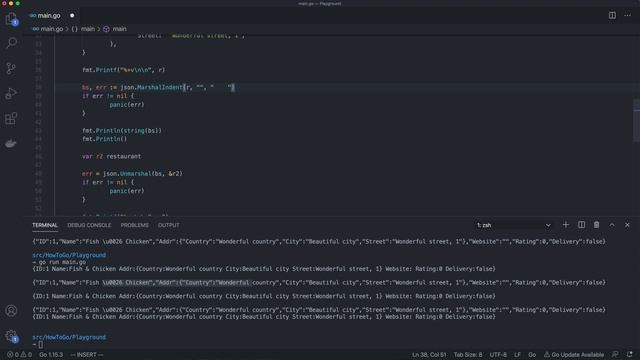
Task: Click the {} main package breadcrumb
Action: 83,29
